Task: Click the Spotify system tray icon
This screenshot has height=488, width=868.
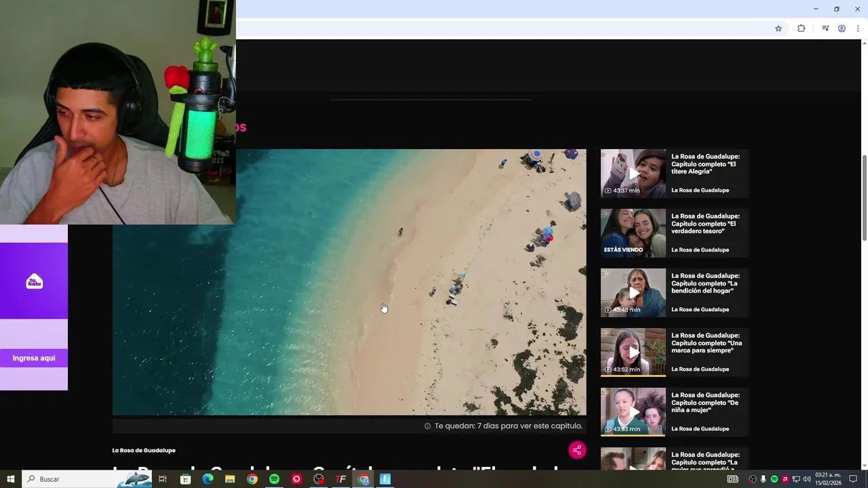Action: 774,479
